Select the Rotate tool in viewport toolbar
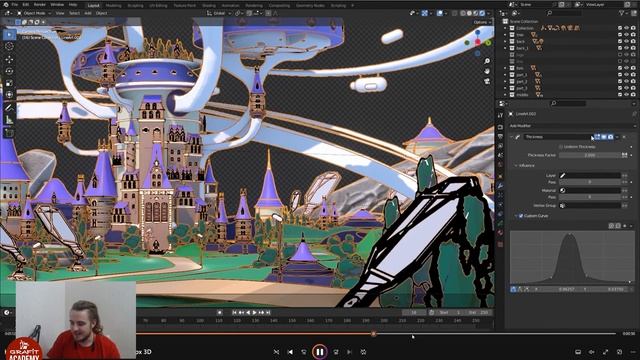Viewport: 640px width, 360px height. tap(9, 71)
